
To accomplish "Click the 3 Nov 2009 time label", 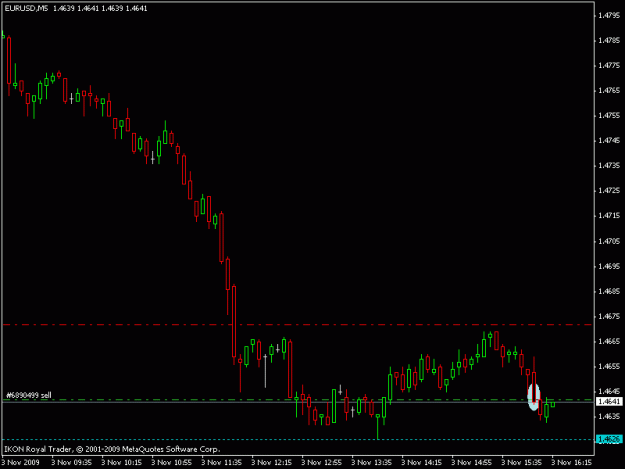I will [x=21, y=462].
